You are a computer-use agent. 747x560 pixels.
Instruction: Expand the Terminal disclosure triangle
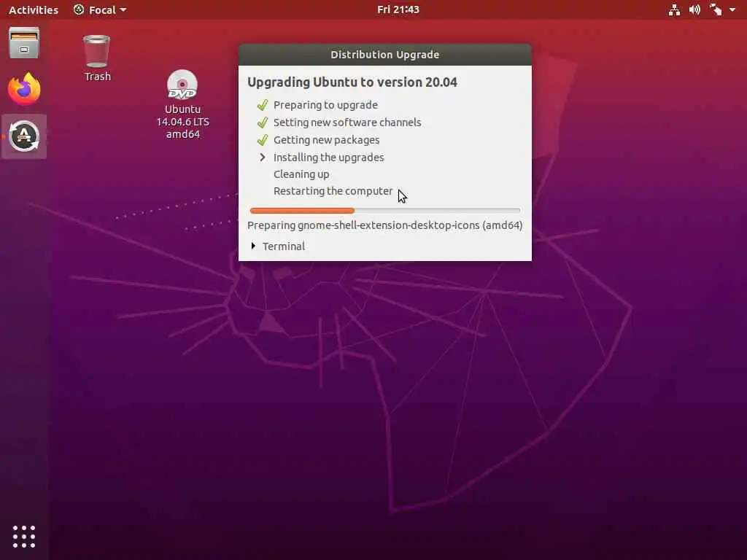click(253, 246)
